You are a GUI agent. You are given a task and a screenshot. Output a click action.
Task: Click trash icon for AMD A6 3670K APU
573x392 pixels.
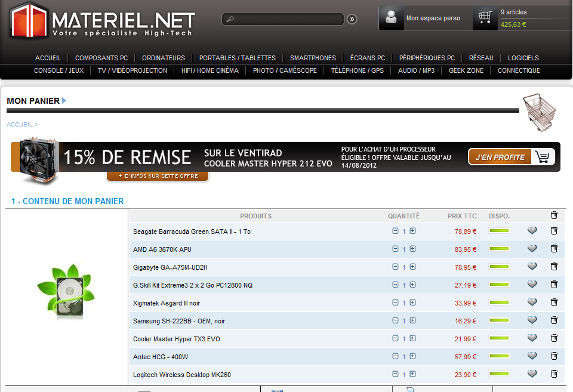tap(554, 249)
